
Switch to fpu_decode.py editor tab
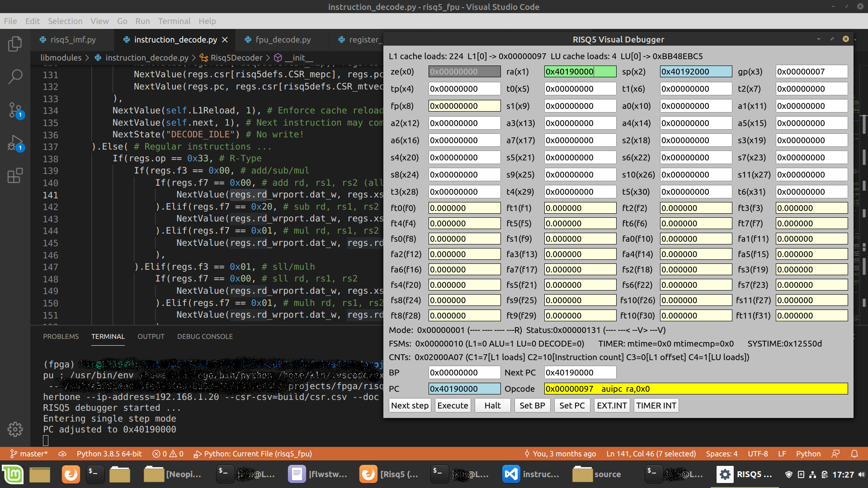(x=283, y=40)
